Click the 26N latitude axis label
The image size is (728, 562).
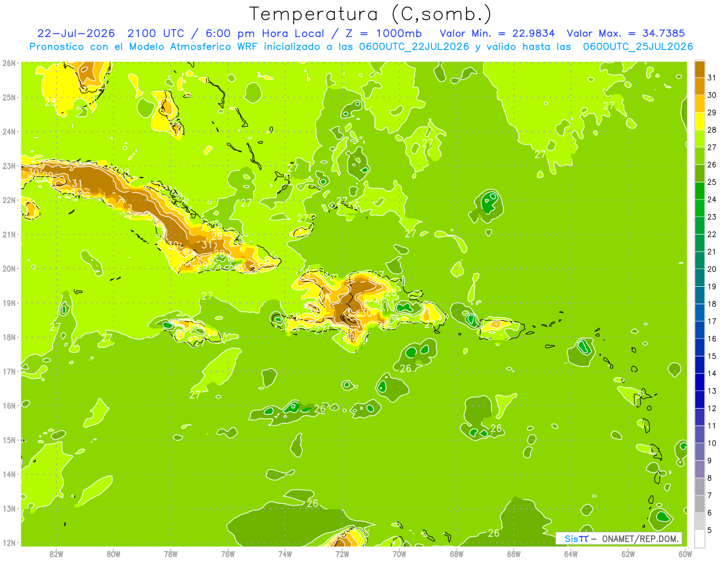[8, 63]
